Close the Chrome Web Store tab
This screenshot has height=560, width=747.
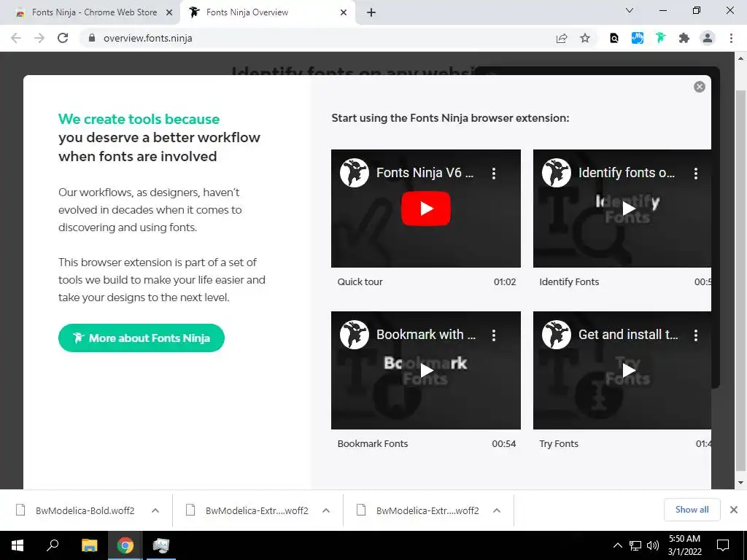169,13
